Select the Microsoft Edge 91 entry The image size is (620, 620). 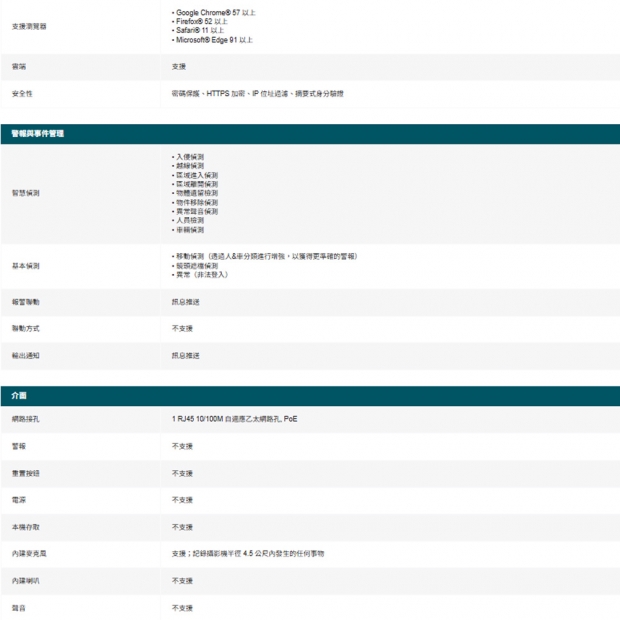(x=214, y=40)
